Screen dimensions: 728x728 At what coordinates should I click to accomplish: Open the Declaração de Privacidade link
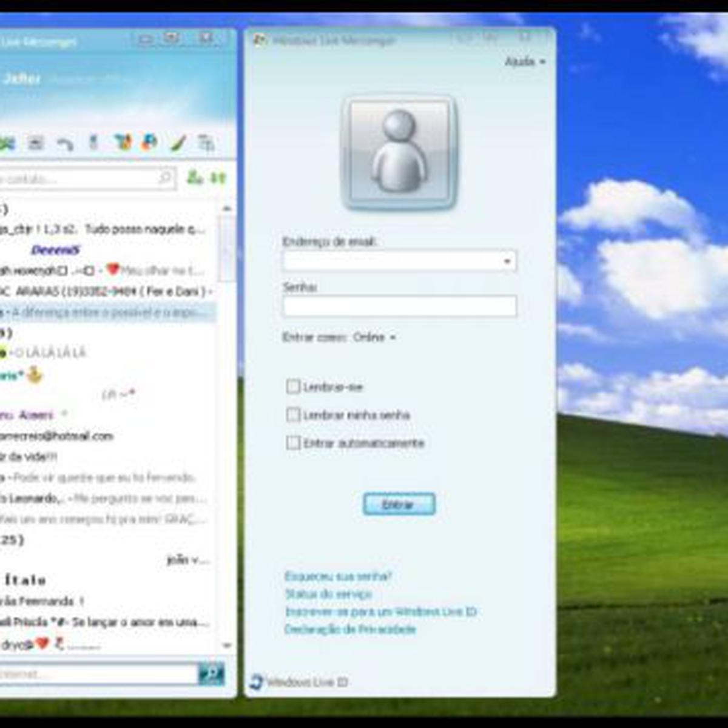click(x=350, y=629)
